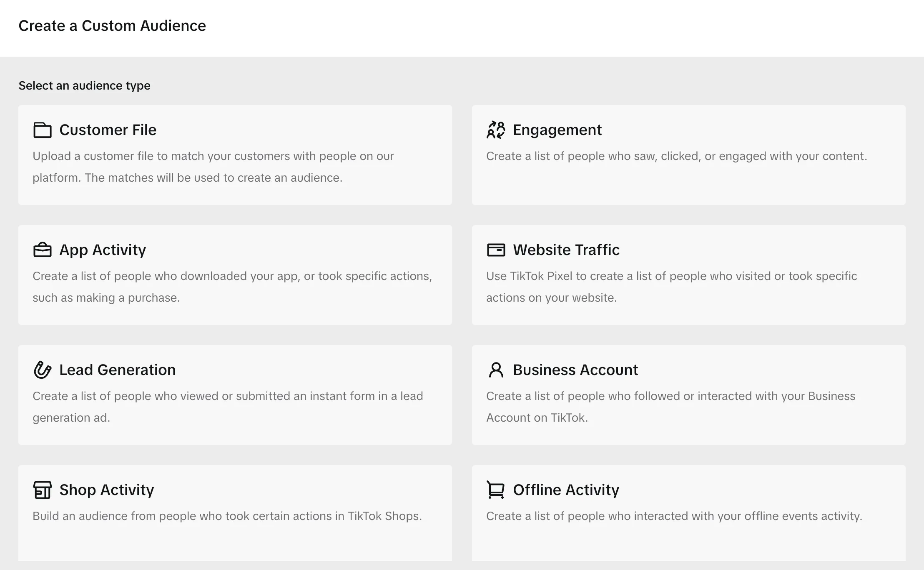
Task: Select the Website Traffic title
Action: 566,250
